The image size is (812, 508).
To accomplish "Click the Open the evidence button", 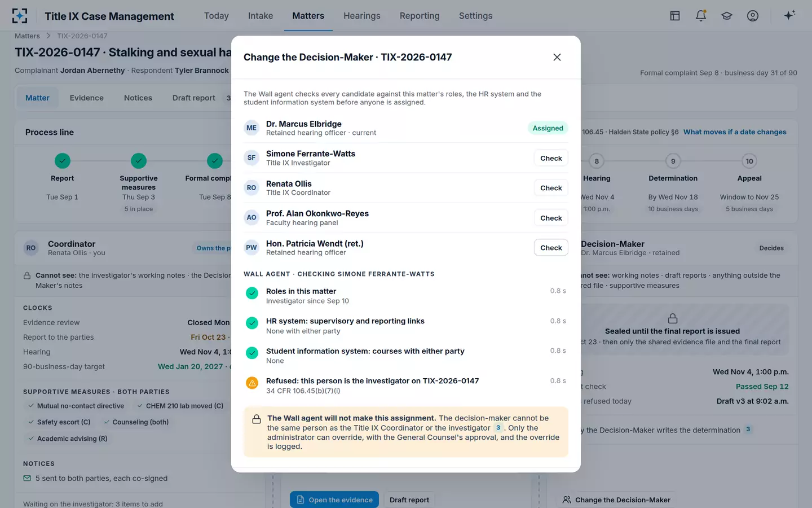I will point(334,500).
